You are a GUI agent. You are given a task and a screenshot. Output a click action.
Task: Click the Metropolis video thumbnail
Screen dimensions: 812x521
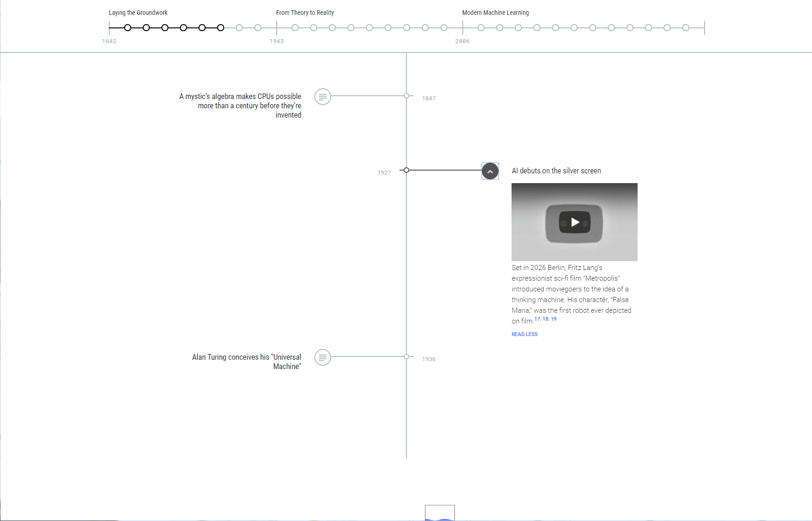(x=574, y=222)
